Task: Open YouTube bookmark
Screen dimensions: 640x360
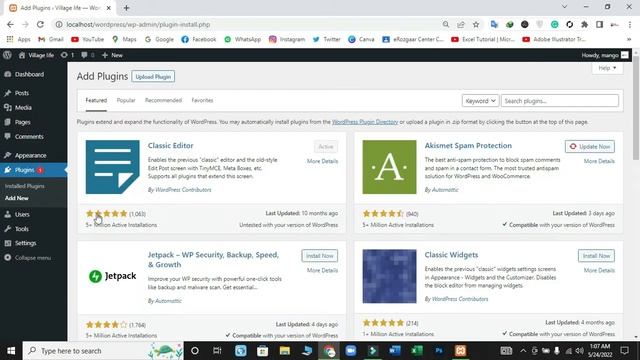Action: click(87, 40)
